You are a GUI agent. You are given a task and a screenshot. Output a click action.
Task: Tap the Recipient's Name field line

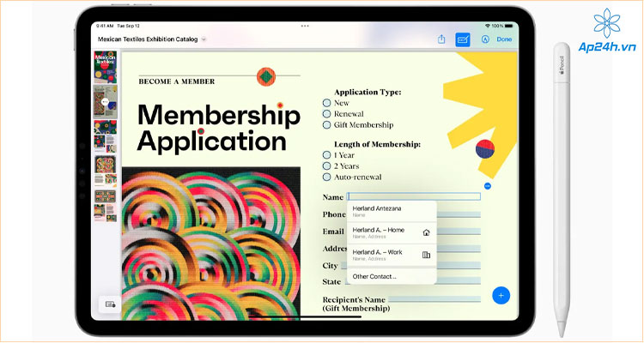coord(434,299)
